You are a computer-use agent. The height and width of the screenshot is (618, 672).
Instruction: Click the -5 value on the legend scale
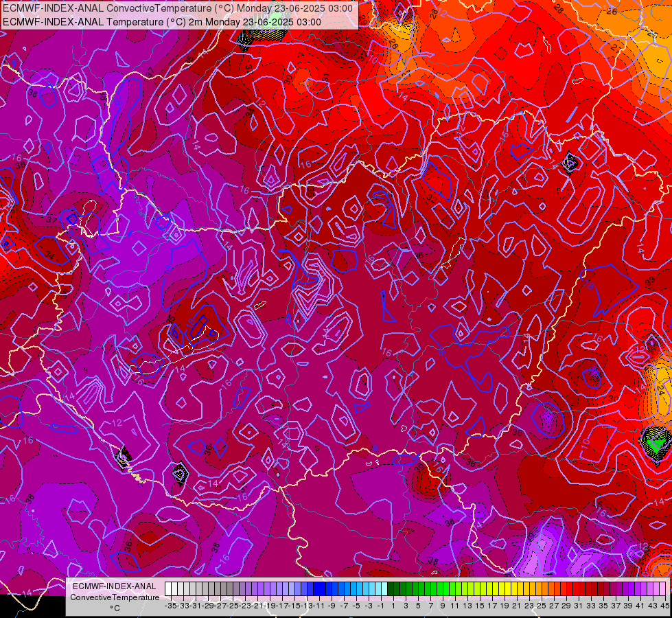coord(356,606)
